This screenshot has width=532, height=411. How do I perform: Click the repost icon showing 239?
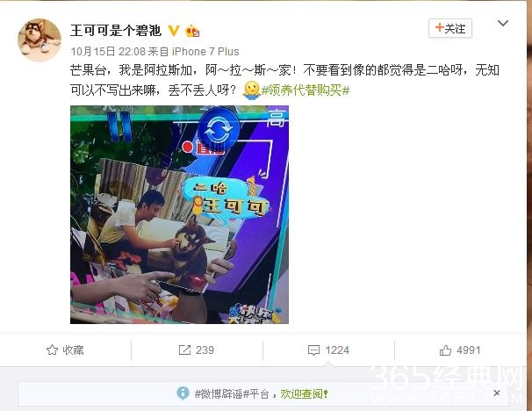[184, 350]
